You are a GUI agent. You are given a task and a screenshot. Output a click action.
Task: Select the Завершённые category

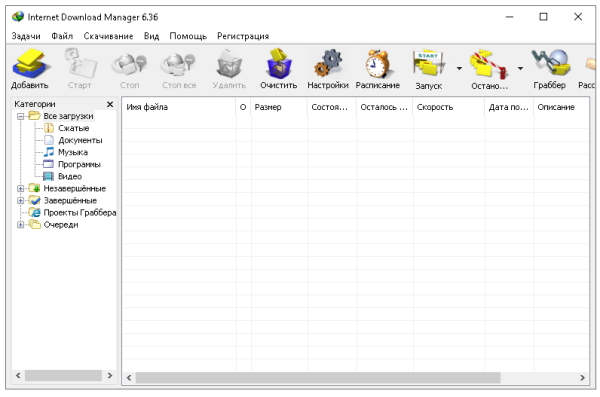coord(70,201)
